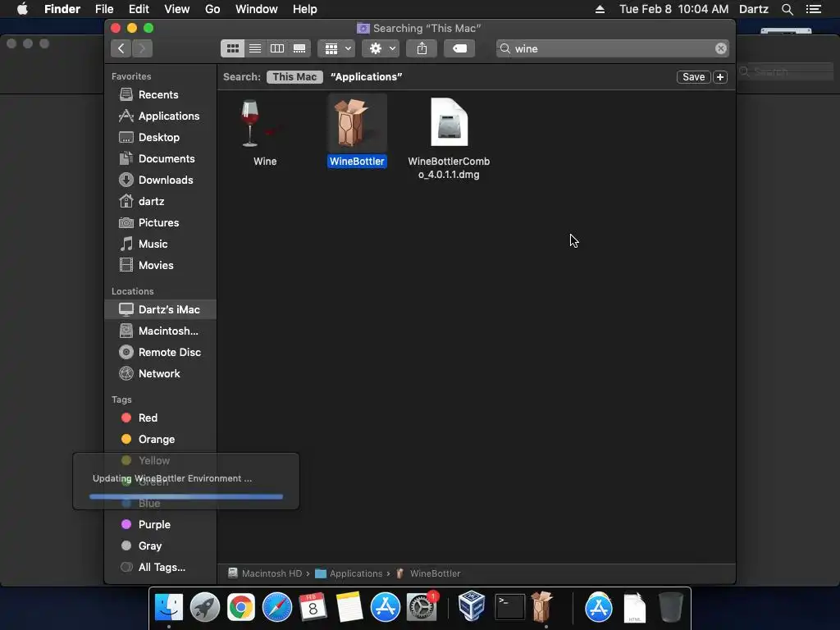Show All Tags in sidebar
Image resolution: width=840 pixels, height=630 pixels.
coord(161,568)
